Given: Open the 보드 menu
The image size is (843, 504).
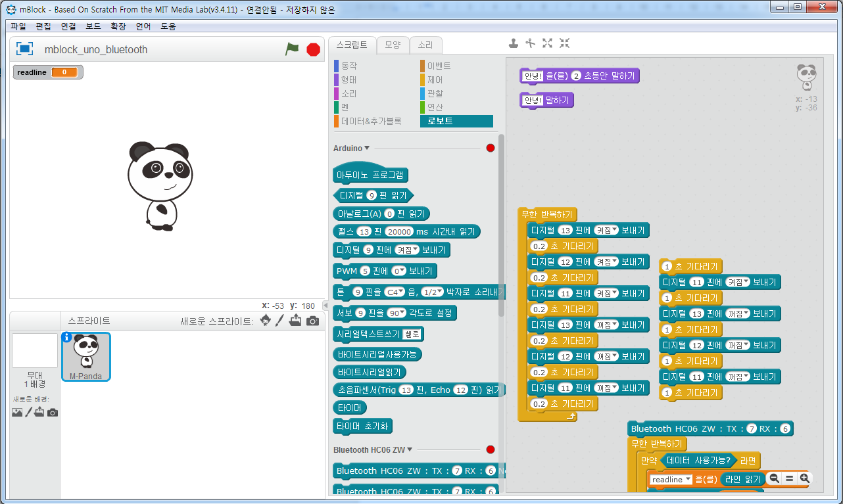Looking at the screenshot, I should [93, 26].
